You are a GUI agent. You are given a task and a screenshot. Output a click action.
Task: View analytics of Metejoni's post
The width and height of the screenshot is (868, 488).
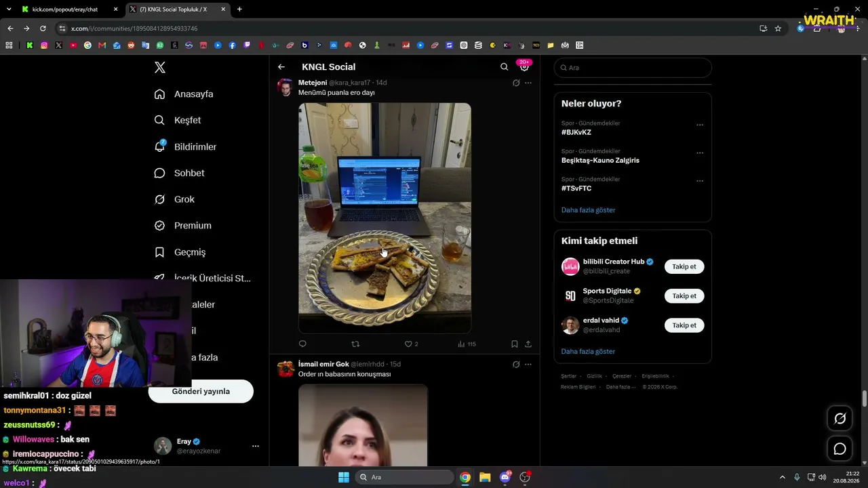coord(467,344)
